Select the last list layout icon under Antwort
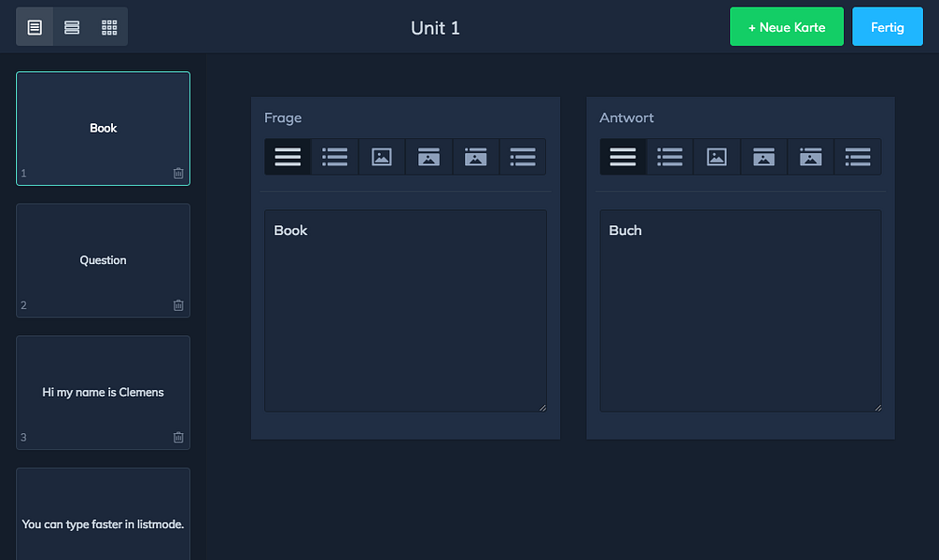The image size is (939, 560). point(857,157)
